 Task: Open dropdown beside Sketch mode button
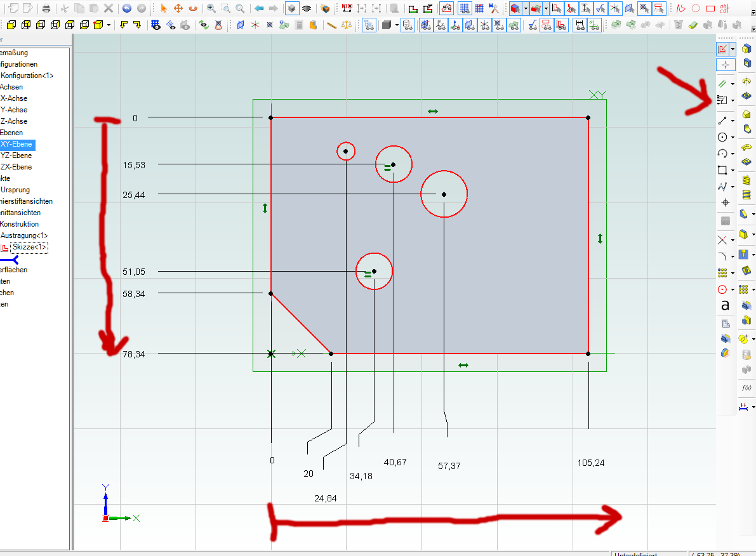(x=733, y=49)
